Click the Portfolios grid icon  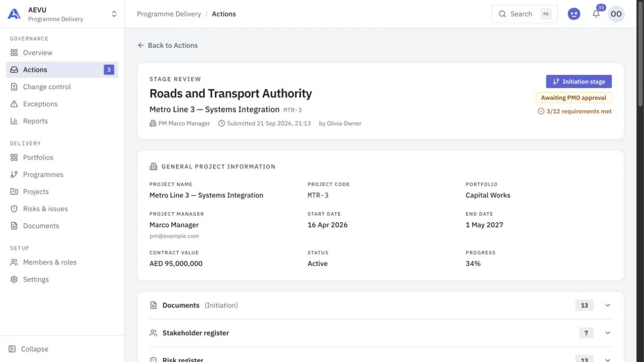(x=14, y=158)
